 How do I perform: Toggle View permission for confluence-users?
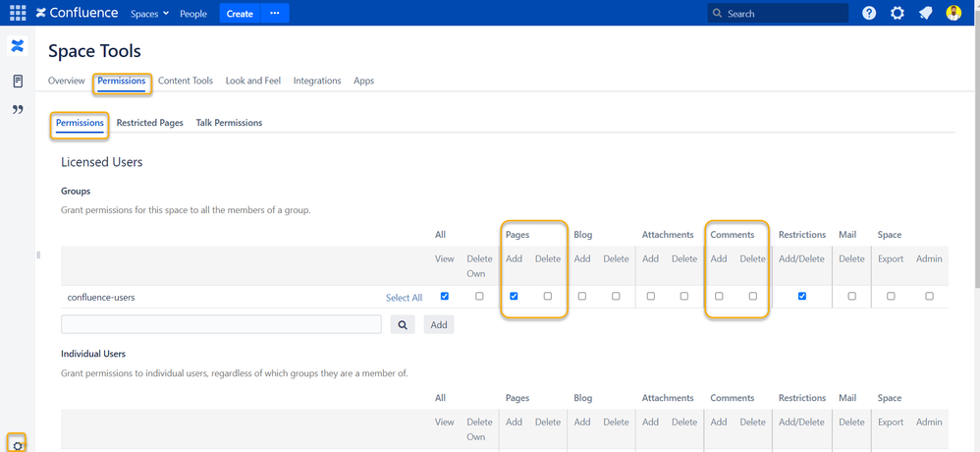445,297
